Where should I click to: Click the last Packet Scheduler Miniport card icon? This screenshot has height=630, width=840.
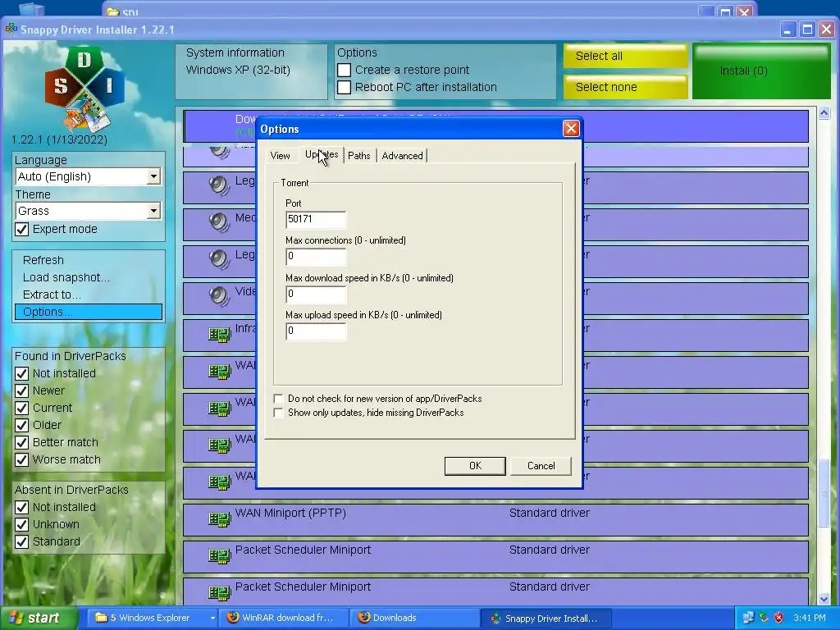219,592
